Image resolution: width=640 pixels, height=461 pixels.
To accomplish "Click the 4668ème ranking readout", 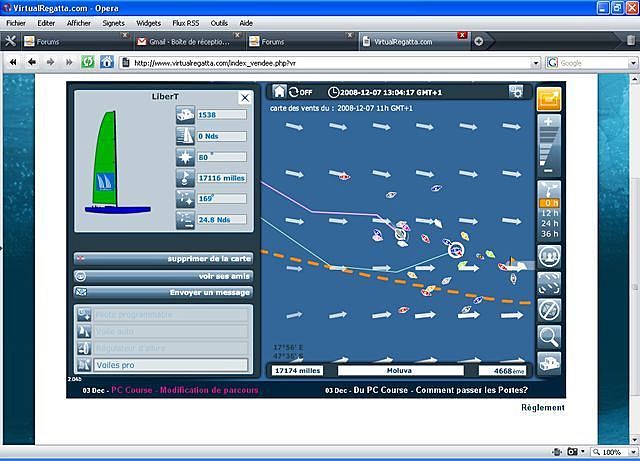I will coord(503,371).
